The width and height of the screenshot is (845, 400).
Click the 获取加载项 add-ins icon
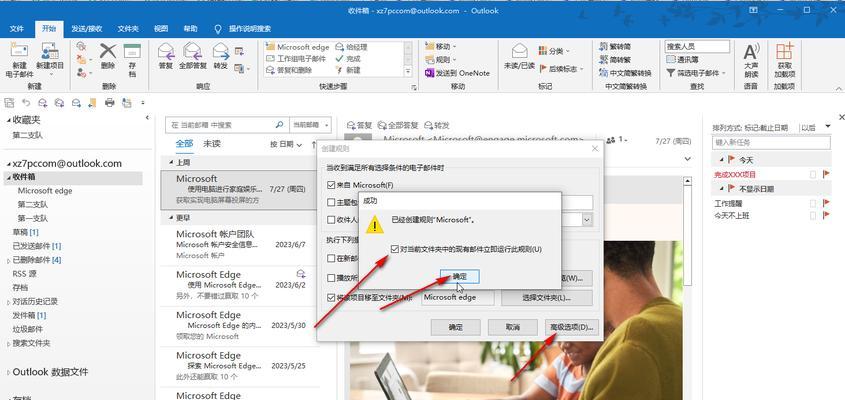[784, 52]
